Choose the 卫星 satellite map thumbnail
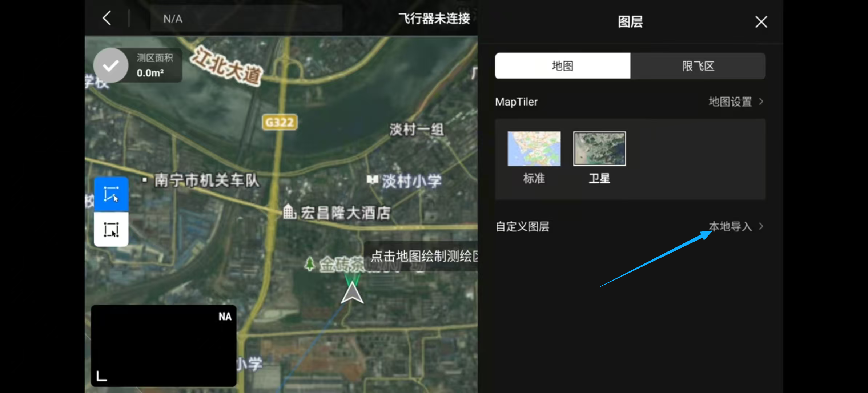Viewport: 868px width, 393px height. [599, 149]
